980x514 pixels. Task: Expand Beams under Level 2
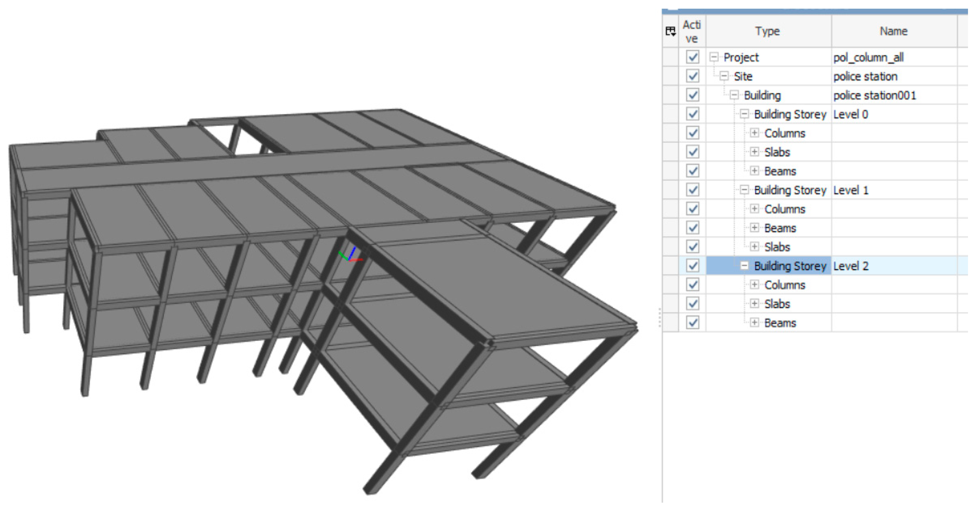pyautogui.click(x=754, y=323)
